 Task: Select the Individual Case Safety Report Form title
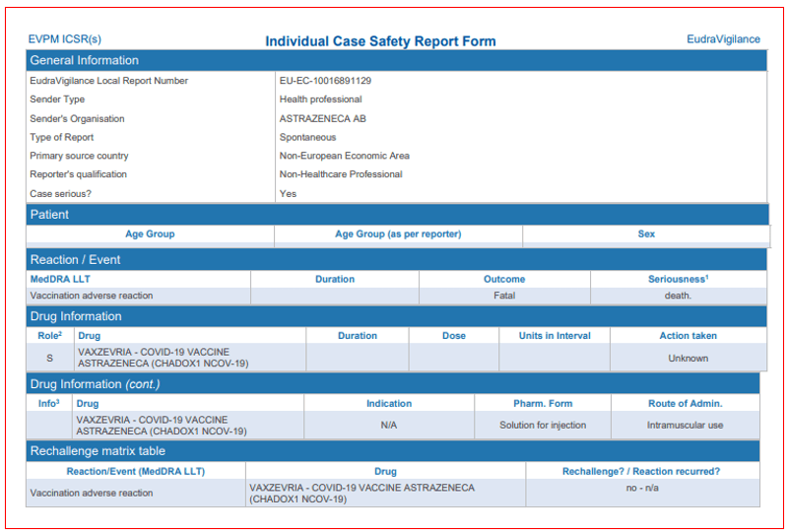pyautogui.click(x=380, y=41)
